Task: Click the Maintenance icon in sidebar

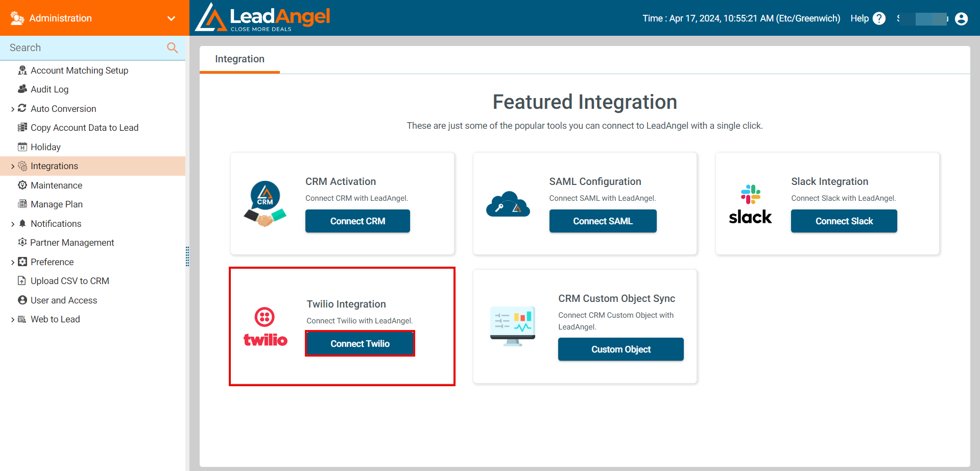Action: coord(22,185)
